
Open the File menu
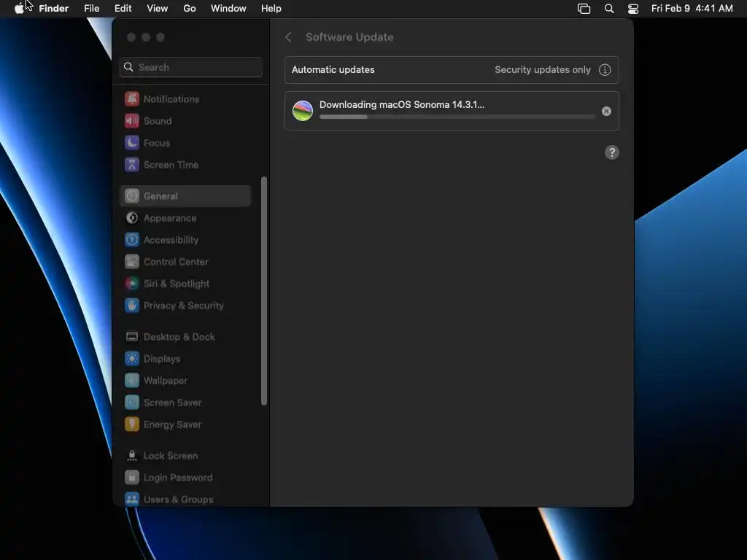(x=91, y=9)
